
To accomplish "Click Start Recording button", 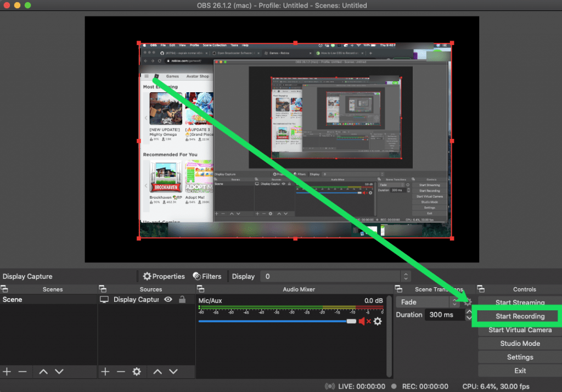I will click(520, 316).
